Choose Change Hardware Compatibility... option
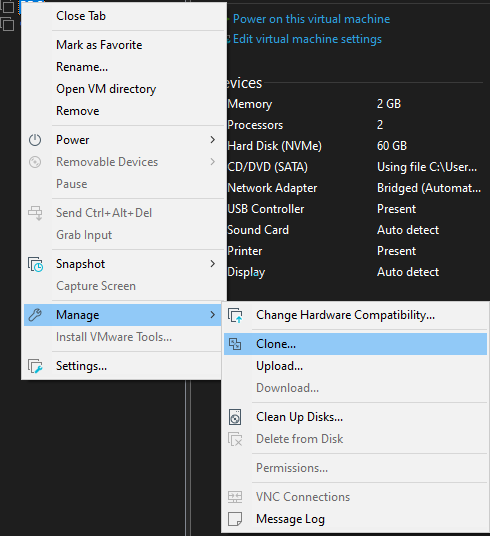Viewport: 490px width, 536px height. pos(355,315)
